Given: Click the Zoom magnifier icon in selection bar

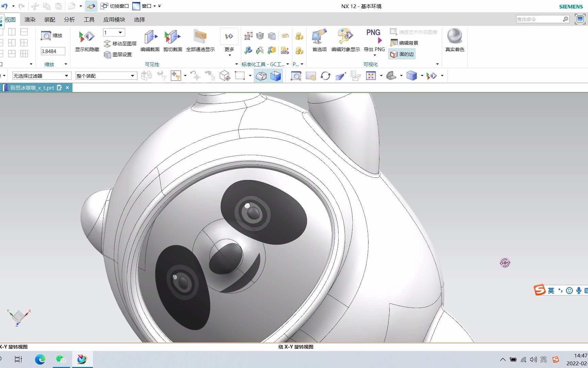Looking at the screenshot, I should [x=296, y=76].
